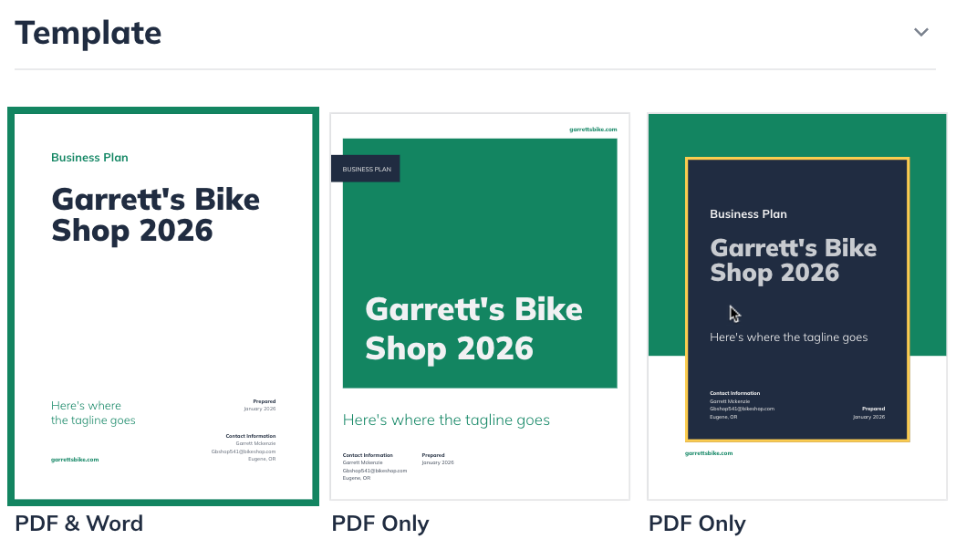Screen dimensions: 956x560
Task: Collapse the Template section using the chevron
Action: tap(921, 31)
